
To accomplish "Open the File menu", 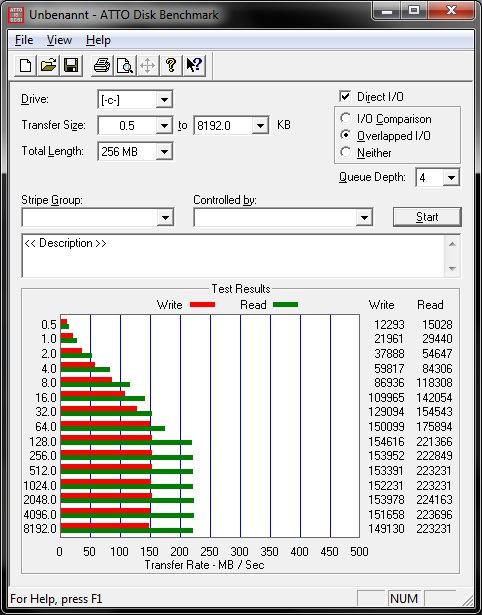I will tap(24, 40).
